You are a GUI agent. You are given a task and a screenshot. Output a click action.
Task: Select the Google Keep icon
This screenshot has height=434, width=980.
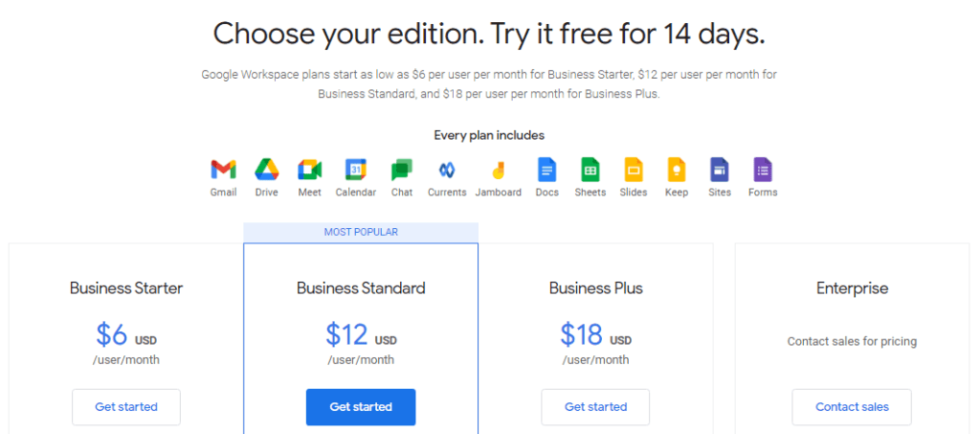677,171
